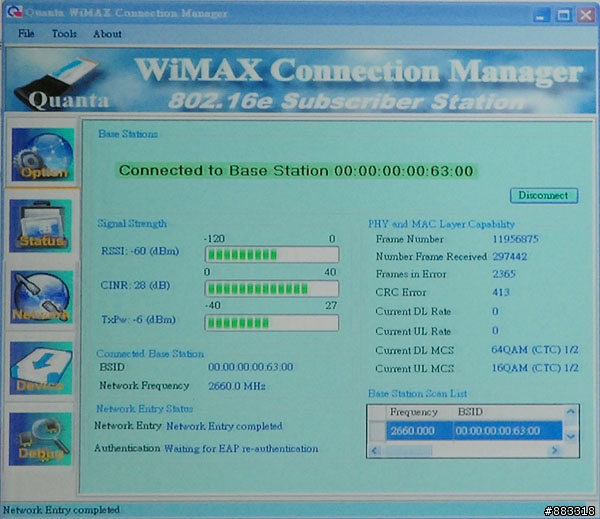This screenshot has width=600, height=519.
Task: Click Frames in Error value 2365
Action: tap(504, 274)
